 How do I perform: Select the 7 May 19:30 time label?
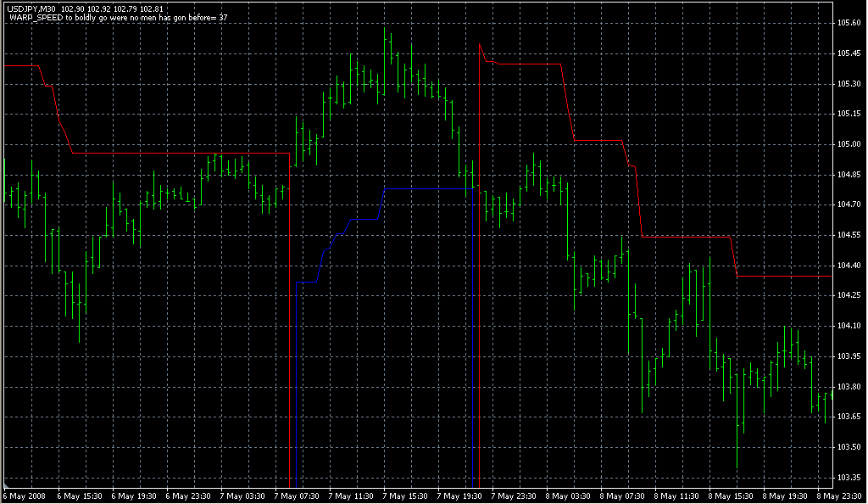click(459, 496)
